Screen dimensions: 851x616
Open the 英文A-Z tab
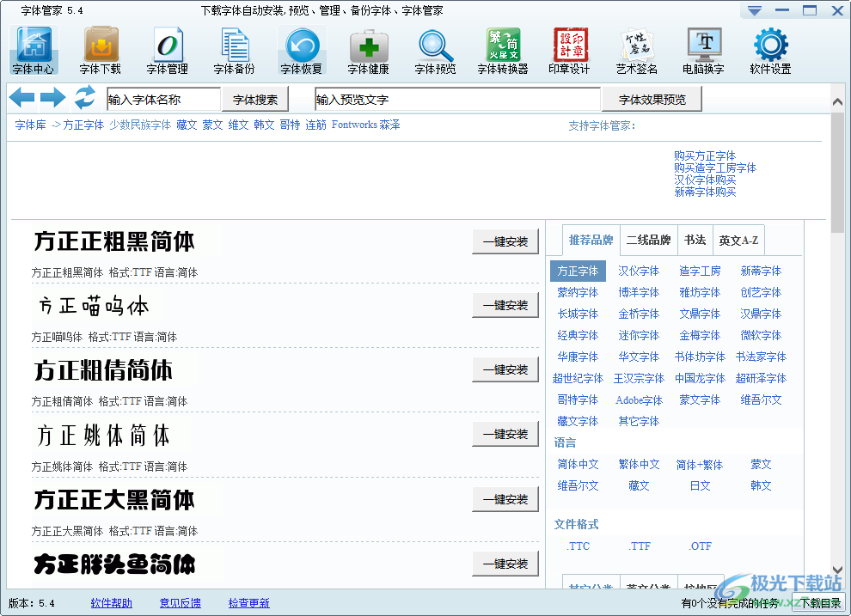pos(738,241)
